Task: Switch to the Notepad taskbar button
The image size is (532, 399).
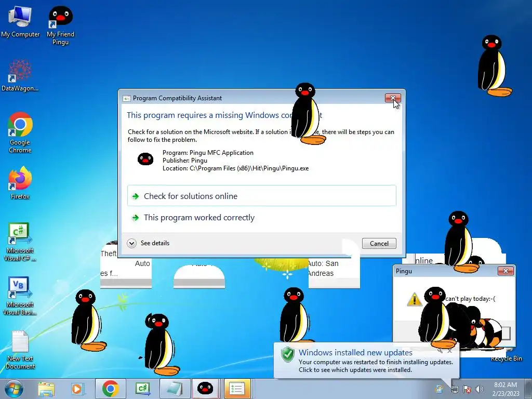Action: (174, 389)
